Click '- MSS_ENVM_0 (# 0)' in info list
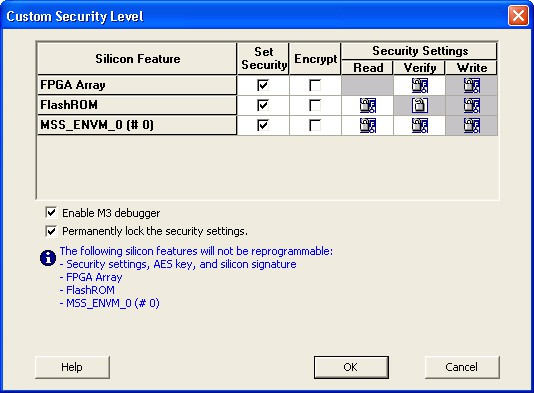Screen dimensions: 534x393 (x=109, y=303)
